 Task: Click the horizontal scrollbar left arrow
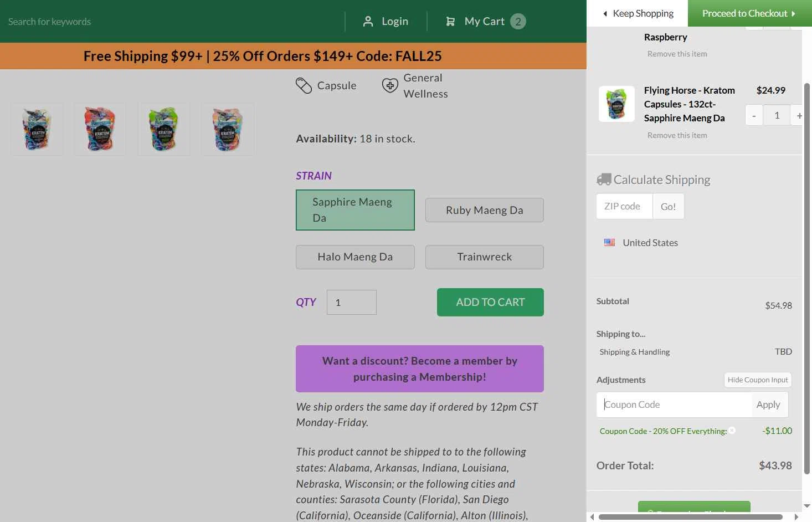[592, 517]
